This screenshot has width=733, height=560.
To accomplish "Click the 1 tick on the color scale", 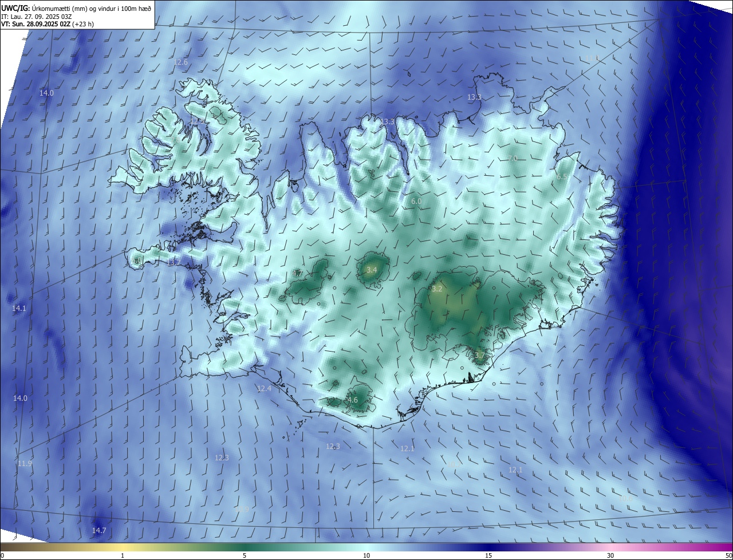I will point(123,555).
